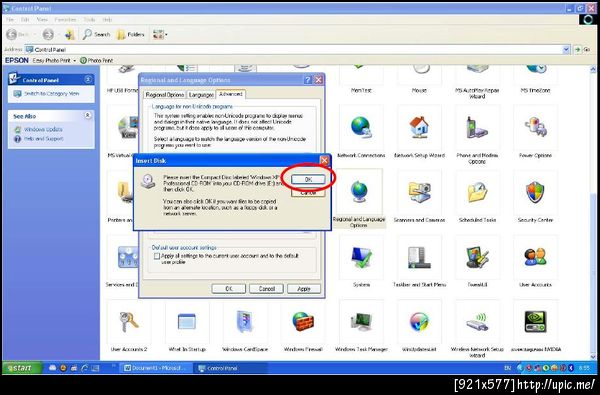600x395 pixels.
Task: Open the What In Startup icon
Action: click(187, 322)
